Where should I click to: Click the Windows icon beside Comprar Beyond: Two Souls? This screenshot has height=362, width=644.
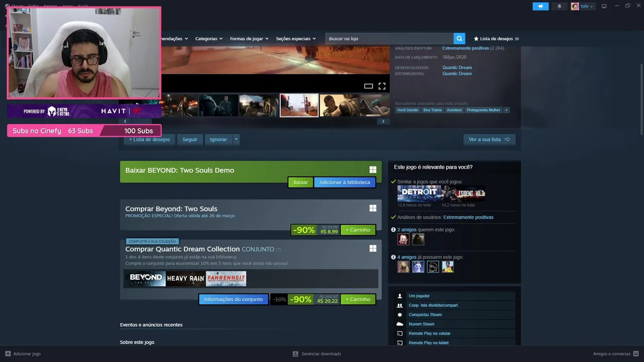[373, 208]
